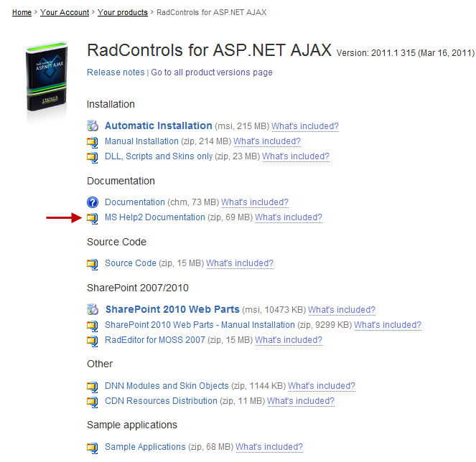
Task: Download SharePoint 2010 Web Parts msi
Action: coord(172,309)
